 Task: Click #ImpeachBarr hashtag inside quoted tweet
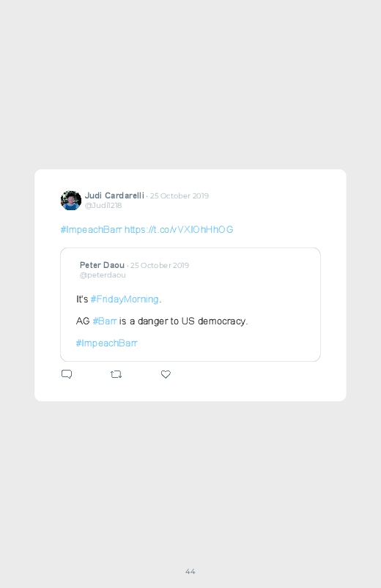coord(106,343)
